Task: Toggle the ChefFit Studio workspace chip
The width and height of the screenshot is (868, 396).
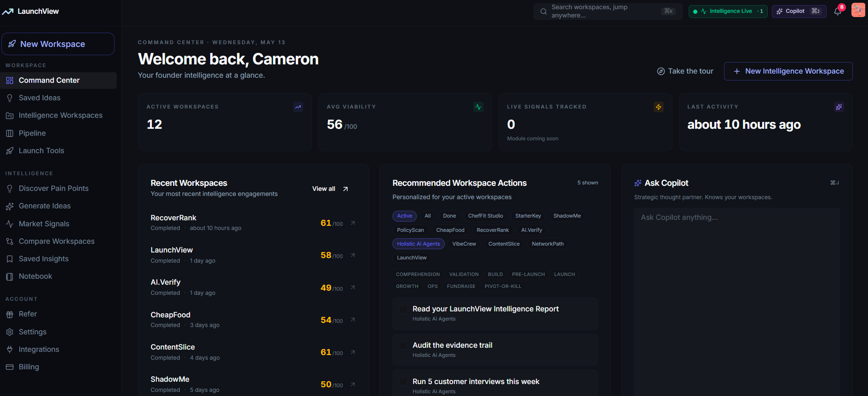Action: coord(486,216)
